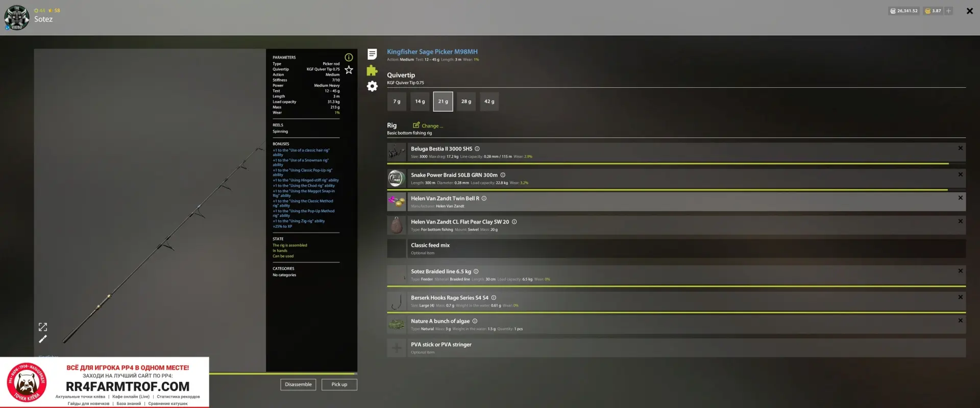Click Change… next to Rig
The height and width of the screenshot is (408, 980).
point(428,125)
